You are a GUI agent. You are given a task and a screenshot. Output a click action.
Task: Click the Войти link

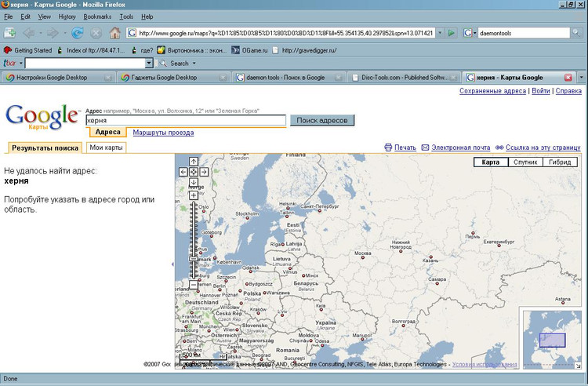coord(541,91)
